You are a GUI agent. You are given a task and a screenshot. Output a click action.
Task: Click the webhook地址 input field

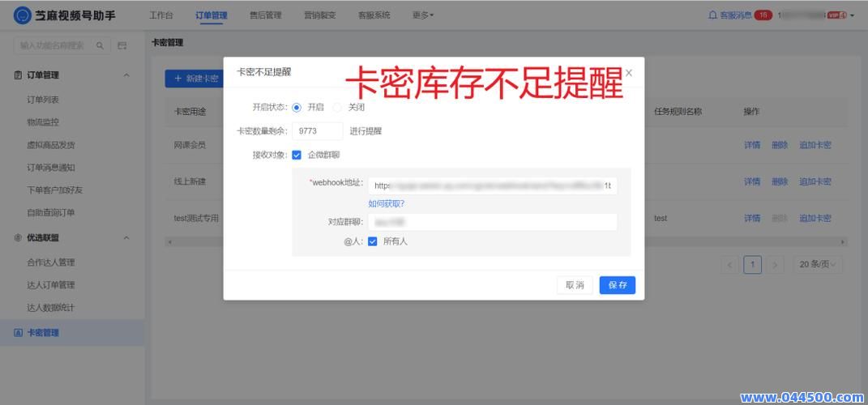coord(493,185)
